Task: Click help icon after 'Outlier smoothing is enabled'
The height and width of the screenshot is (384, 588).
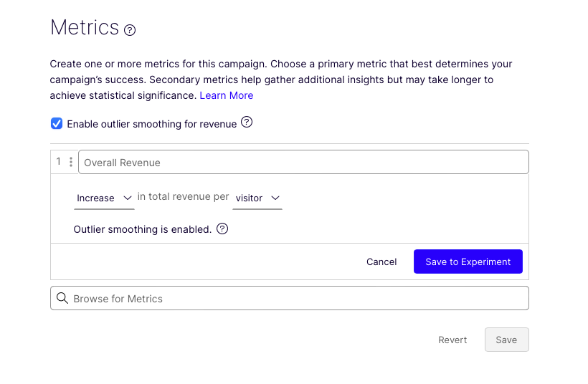Action: [222, 229]
